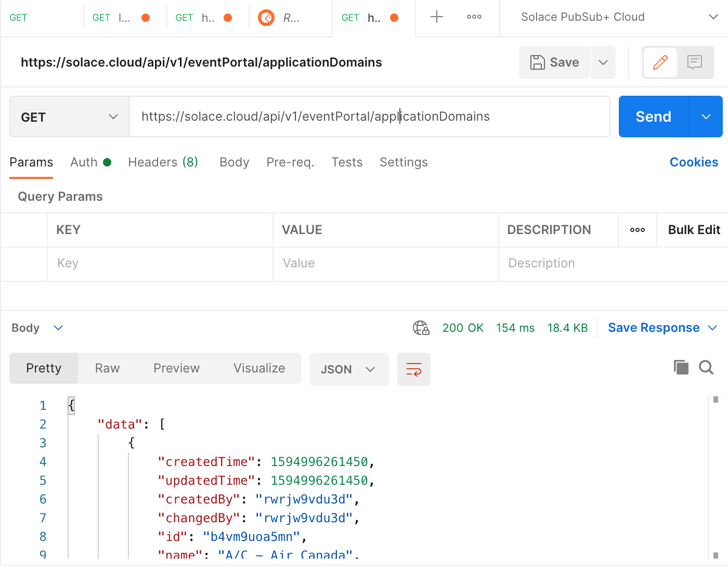The width and height of the screenshot is (728, 568).
Task: Switch to edit mode with pencil icon
Action: (x=660, y=62)
